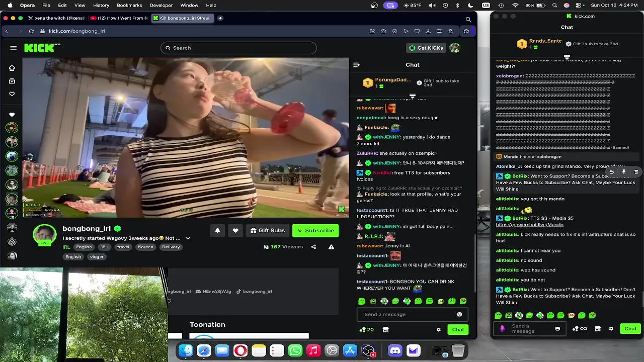Open the History menu in menu bar

(x=101, y=5)
